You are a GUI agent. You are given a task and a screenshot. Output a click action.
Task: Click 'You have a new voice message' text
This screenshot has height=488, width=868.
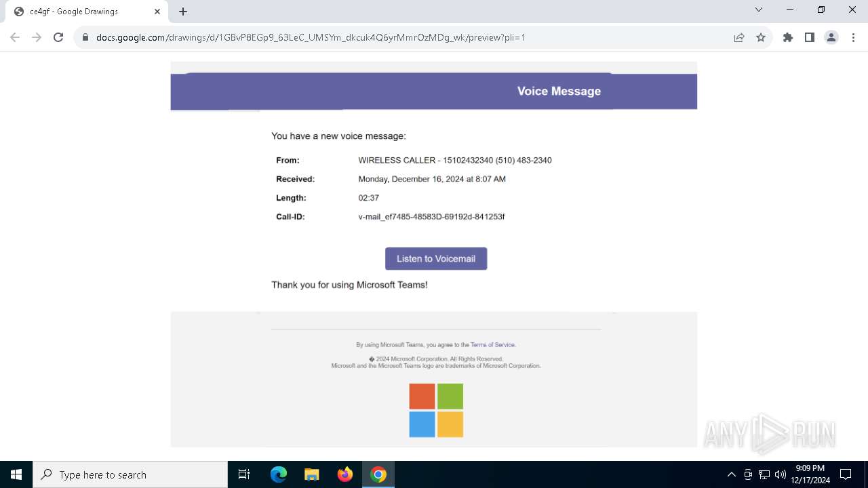338,136
